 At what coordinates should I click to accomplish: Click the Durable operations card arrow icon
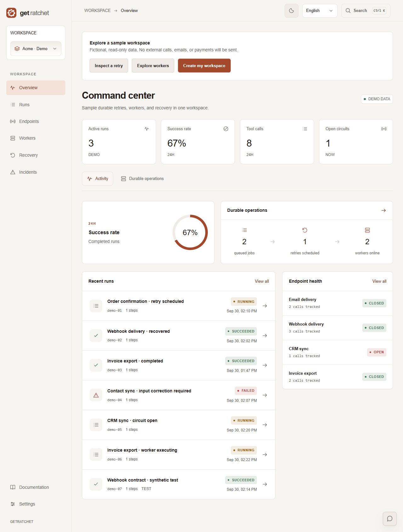click(383, 211)
